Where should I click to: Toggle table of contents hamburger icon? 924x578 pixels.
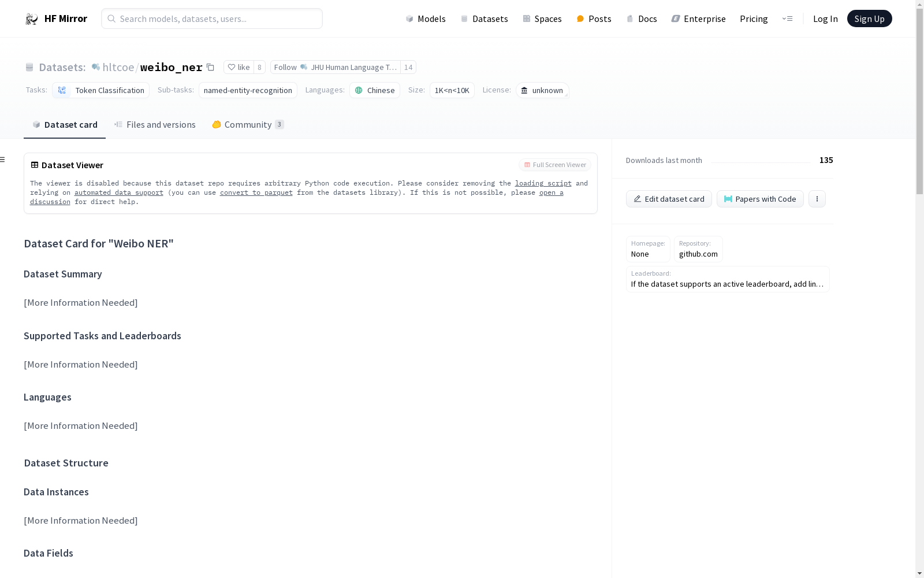(x=3, y=160)
